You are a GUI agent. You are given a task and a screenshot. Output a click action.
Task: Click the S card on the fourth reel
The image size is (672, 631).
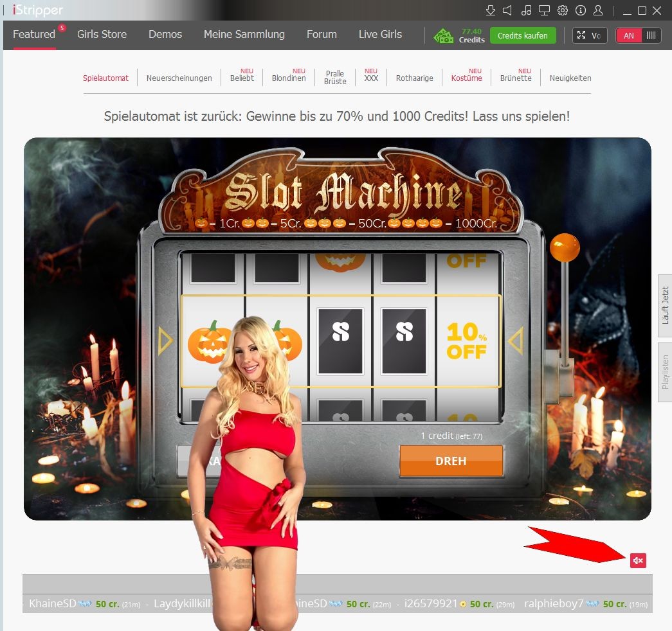[404, 341]
